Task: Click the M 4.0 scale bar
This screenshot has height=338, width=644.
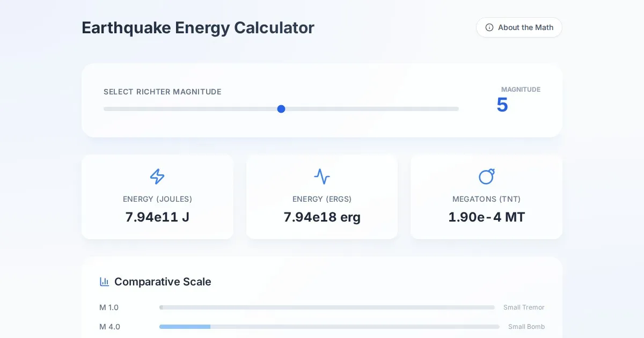Action: point(329,327)
